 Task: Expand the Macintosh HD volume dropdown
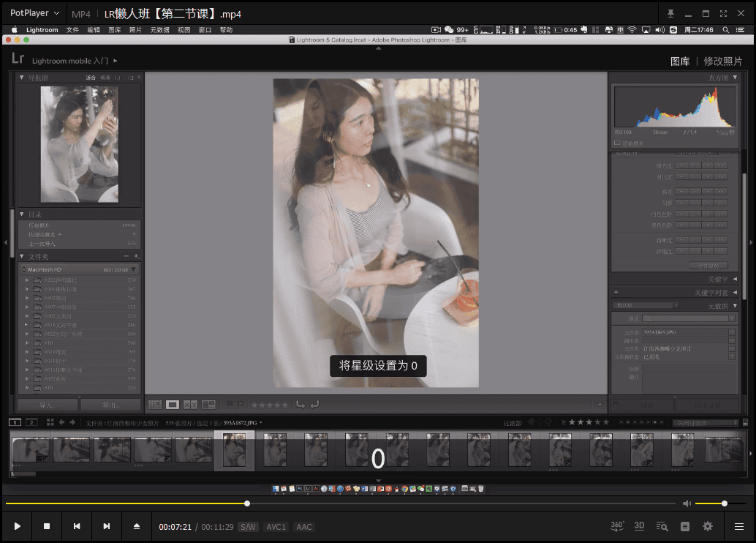(x=134, y=269)
